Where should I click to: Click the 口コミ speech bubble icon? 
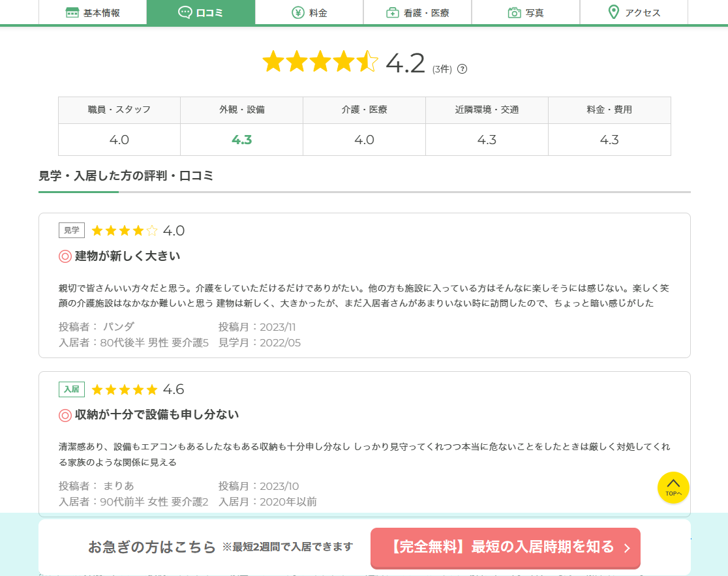coord(185,12)
